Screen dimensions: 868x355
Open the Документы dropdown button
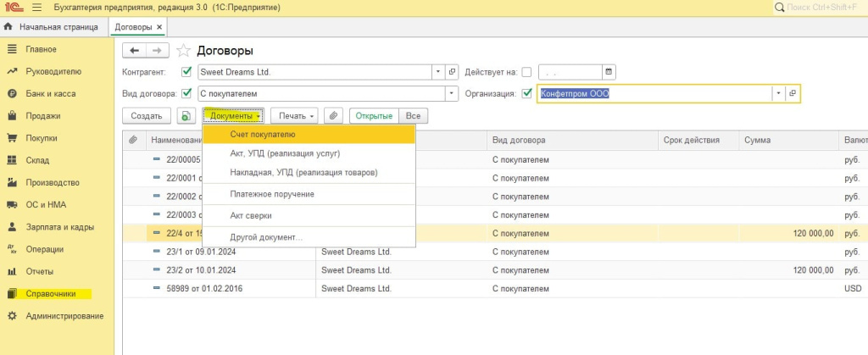[234, 115]
